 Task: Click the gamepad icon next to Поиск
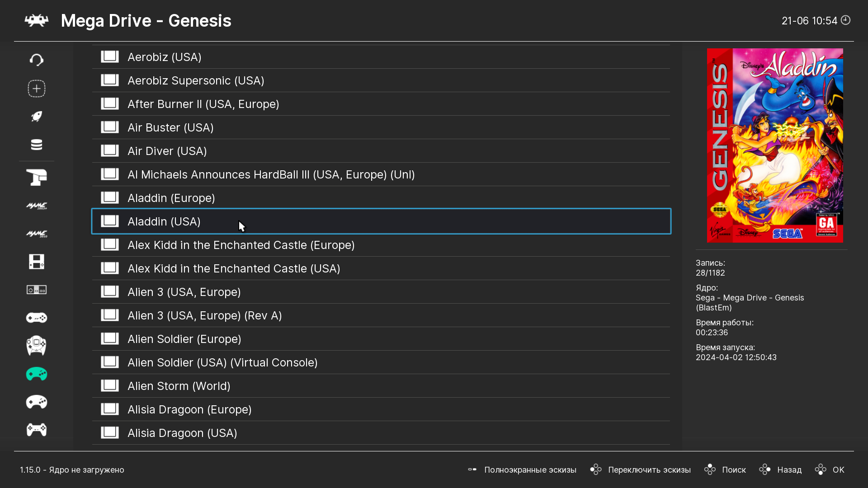[x=710, y=469]
